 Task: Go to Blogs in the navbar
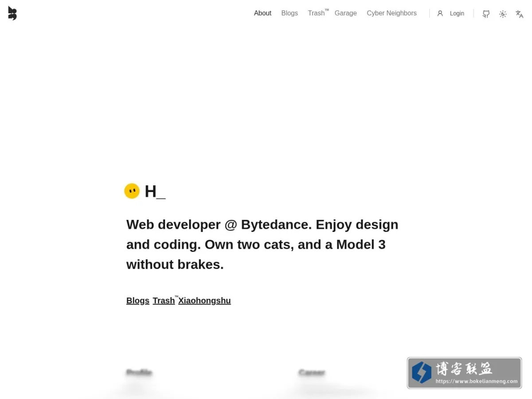[289, 13]
